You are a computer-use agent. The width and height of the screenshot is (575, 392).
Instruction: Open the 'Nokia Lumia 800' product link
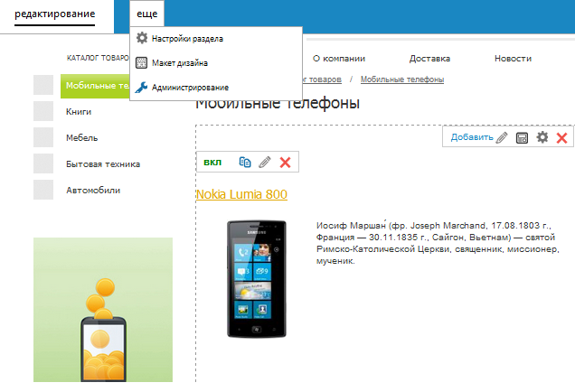241,194
